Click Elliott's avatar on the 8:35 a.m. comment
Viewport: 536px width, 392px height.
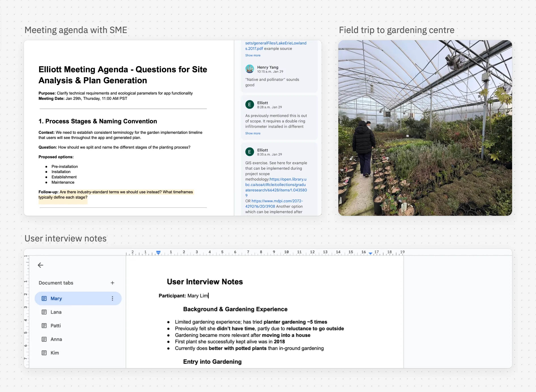(x=250, y=152)
